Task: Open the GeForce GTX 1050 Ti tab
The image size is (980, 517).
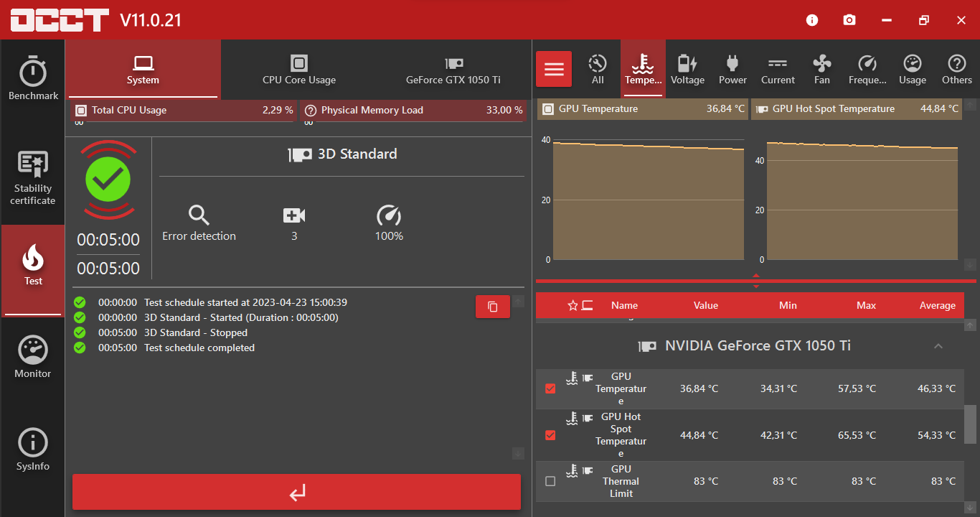Action: (453, 69)
